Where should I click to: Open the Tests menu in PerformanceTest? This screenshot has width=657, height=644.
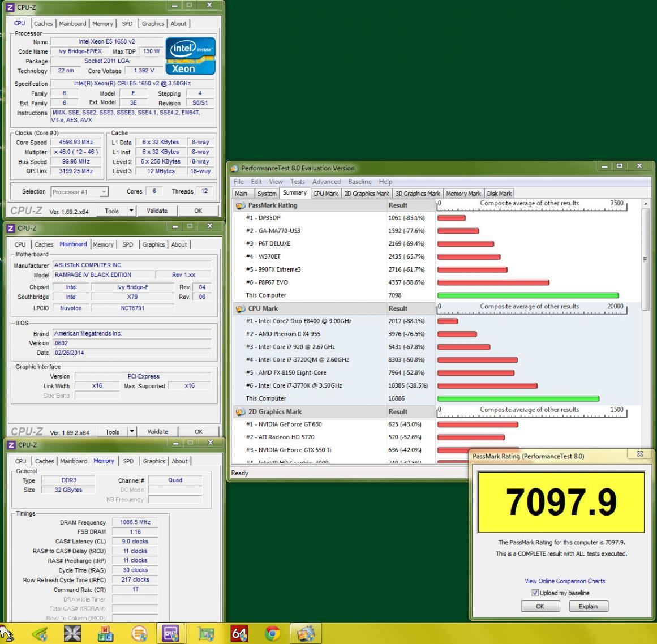[x=298, y=182]
